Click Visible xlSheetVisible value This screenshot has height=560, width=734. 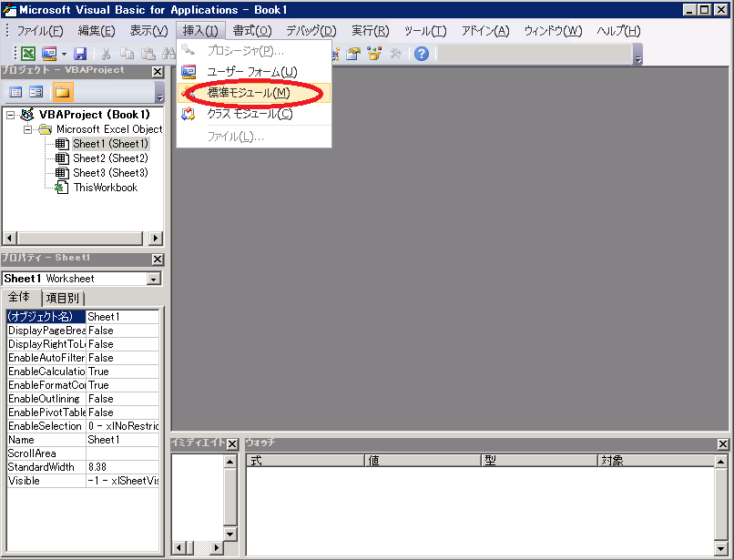(123, 481)
